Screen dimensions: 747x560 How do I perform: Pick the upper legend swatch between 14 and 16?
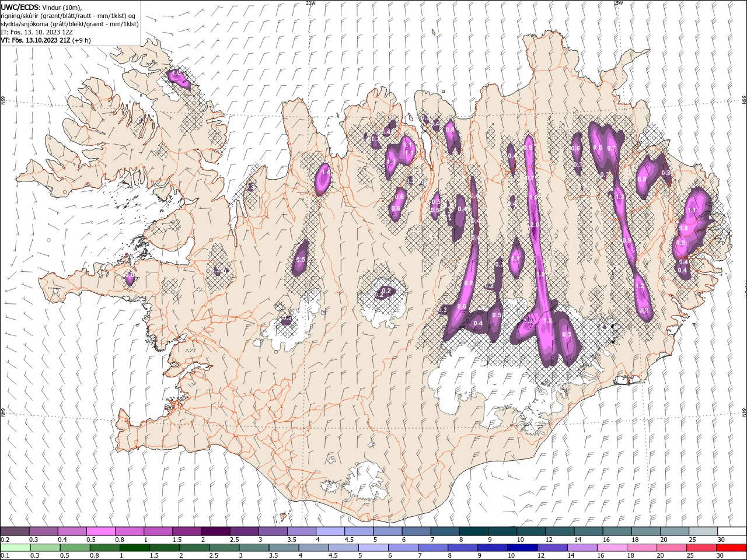(x=588, y=531)
